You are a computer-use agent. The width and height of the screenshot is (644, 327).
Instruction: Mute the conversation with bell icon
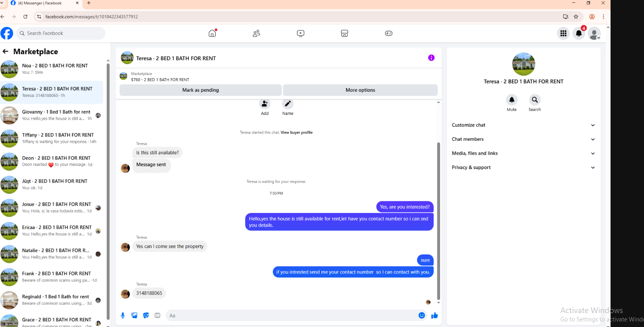click(512, 100)
